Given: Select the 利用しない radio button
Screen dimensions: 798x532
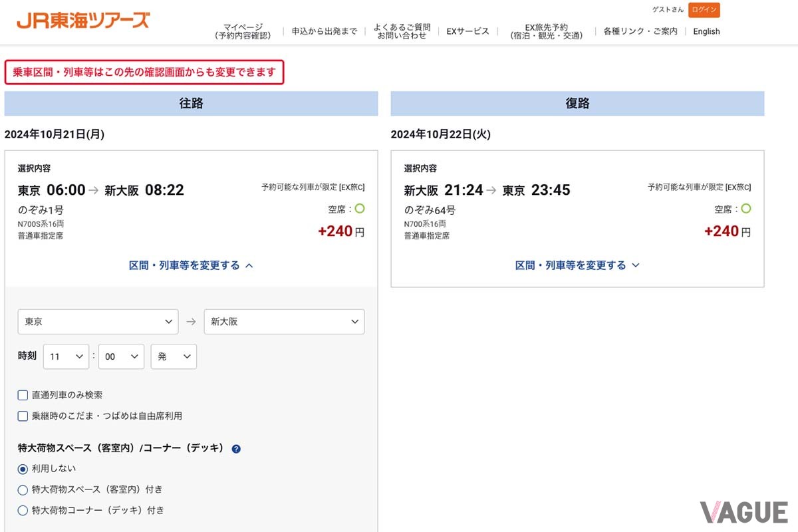Looking at the screenshot, I should [23, 469].
